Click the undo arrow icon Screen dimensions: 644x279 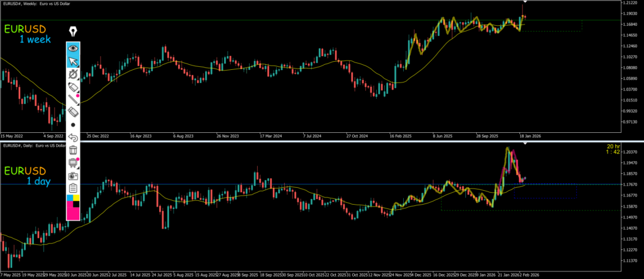pyautogui.click(x=74, y=137)
